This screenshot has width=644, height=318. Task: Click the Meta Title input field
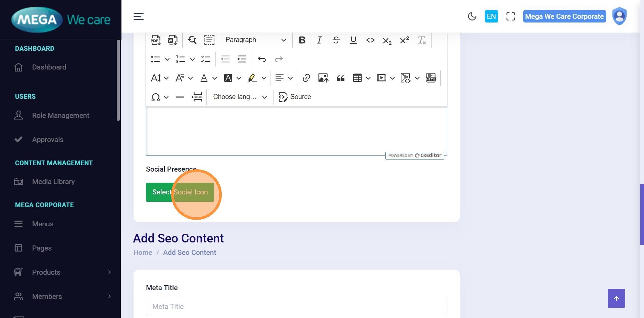pos(296,306)
